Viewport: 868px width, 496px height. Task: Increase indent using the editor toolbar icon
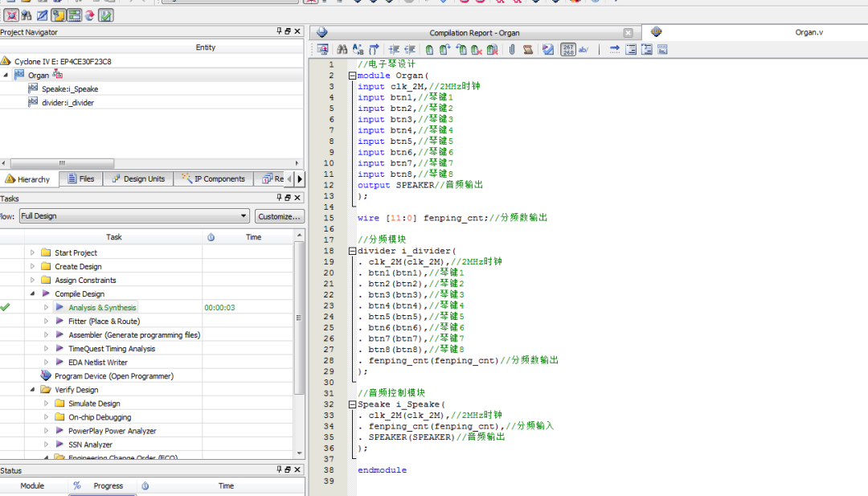[395, 50]
